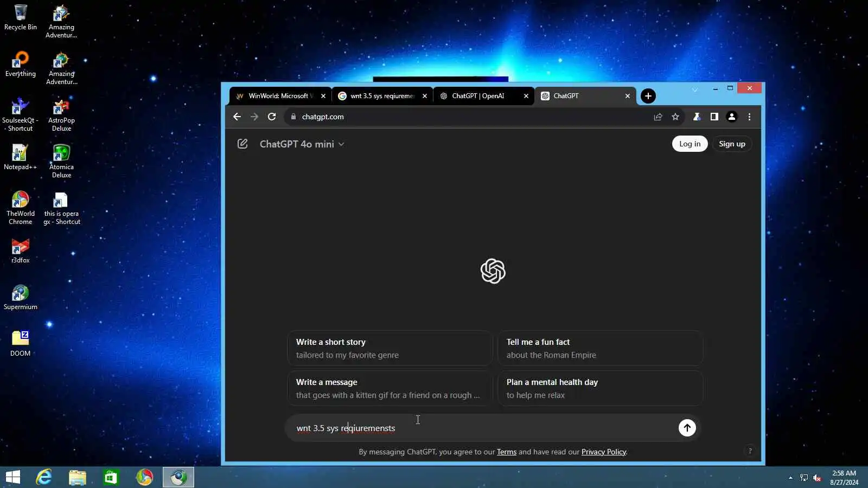Select the Everything desktop shortcut

coord(21,64)
